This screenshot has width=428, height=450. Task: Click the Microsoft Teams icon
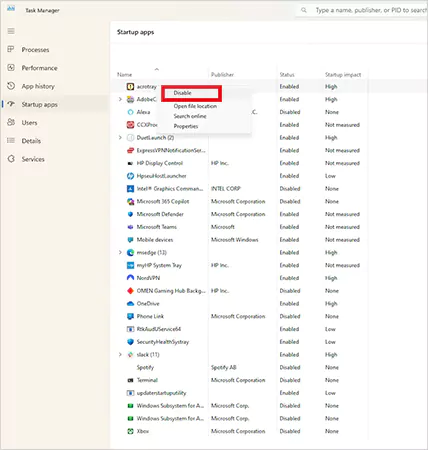[130, 227]
